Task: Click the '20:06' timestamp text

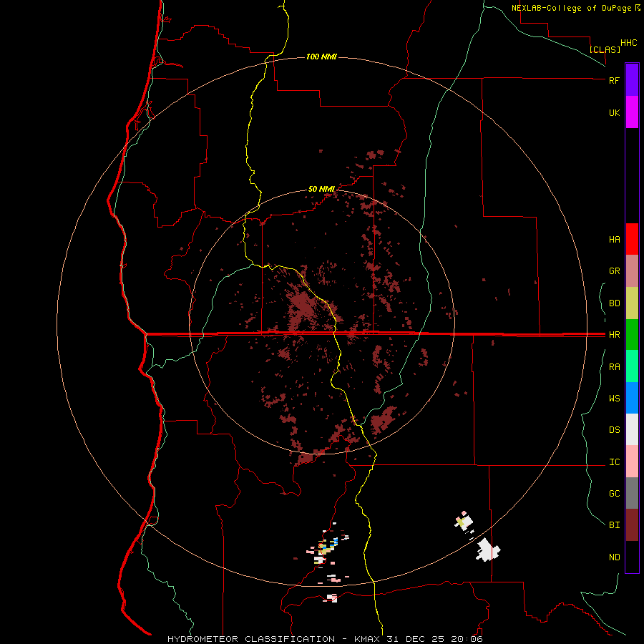Action: pyautogui.click(x=468, y=639)
